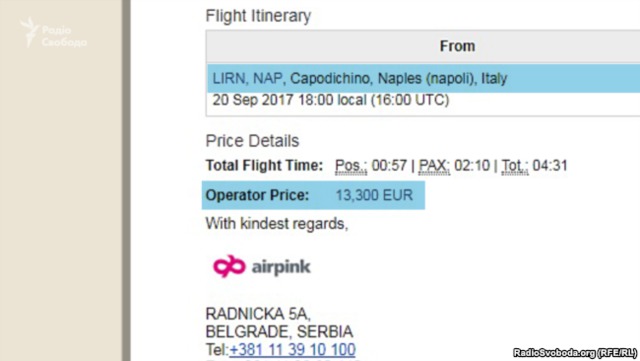Click the highlighted Operator Price row
640x361 pixels.
coord(313,195)
